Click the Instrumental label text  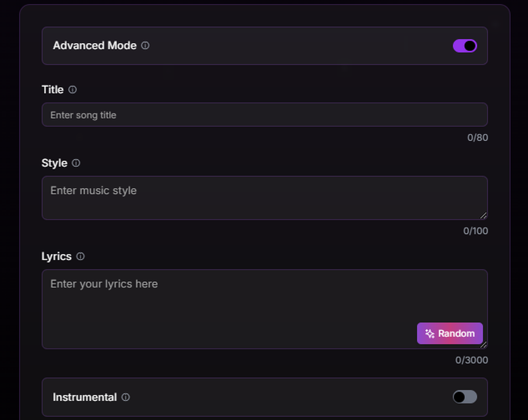tap(85, 397)
